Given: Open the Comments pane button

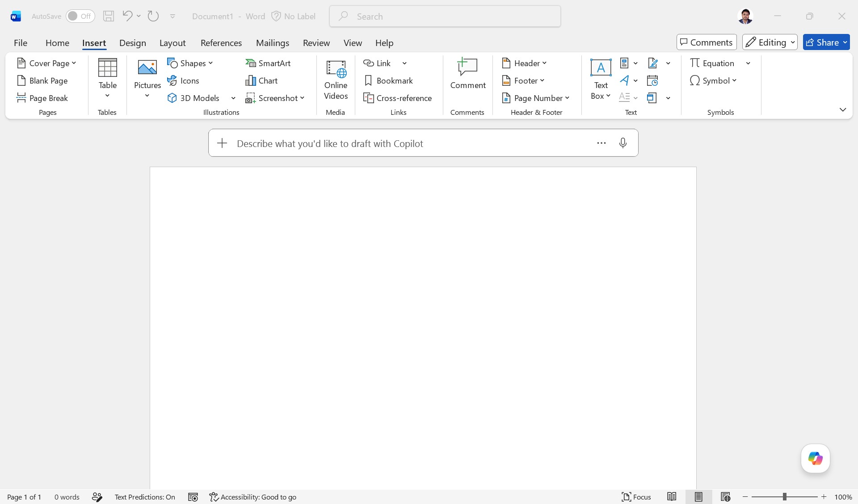Looking at the screenshot, I should click(x=706, y=42).
